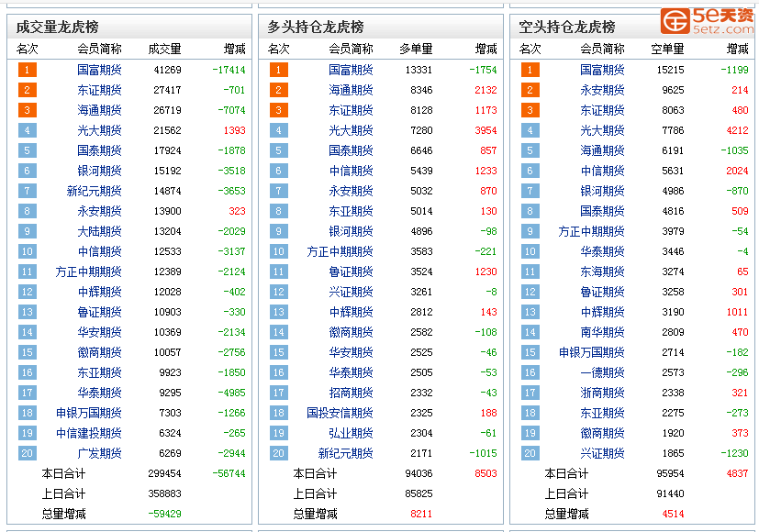Open 海通期货 in 成交量龙虎榜 rank 3
This screenshot has width=759, height=532.
[x=99, y=110]
